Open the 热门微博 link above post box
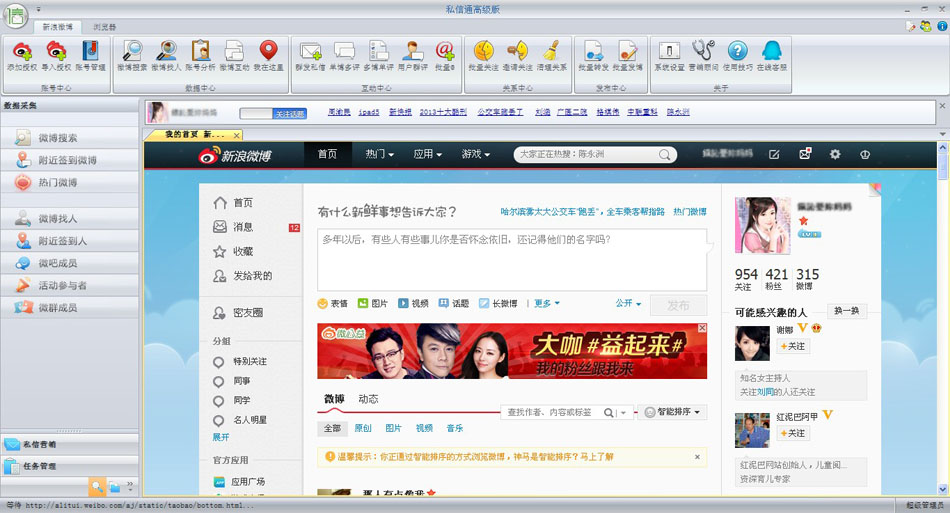 tap(689, 212)
